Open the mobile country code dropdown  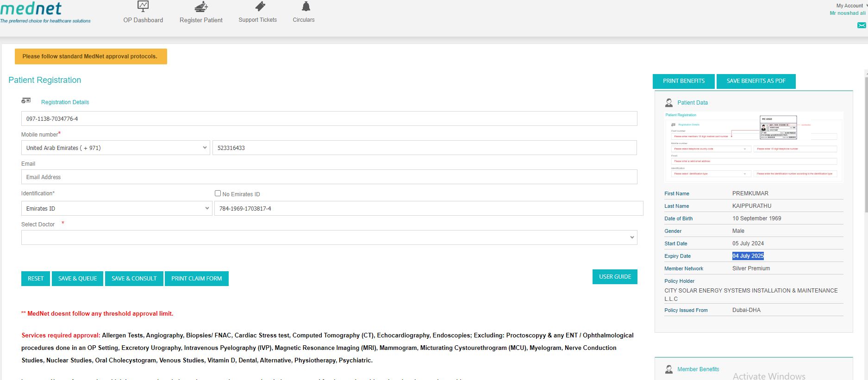(116, 148)
